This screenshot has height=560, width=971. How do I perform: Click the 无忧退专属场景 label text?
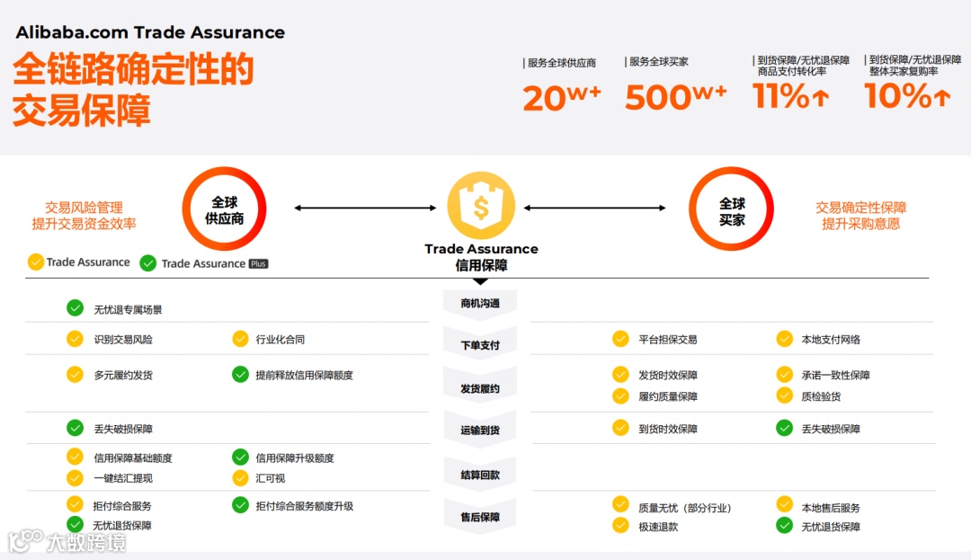pyautogui.click(x=128, y=309)
